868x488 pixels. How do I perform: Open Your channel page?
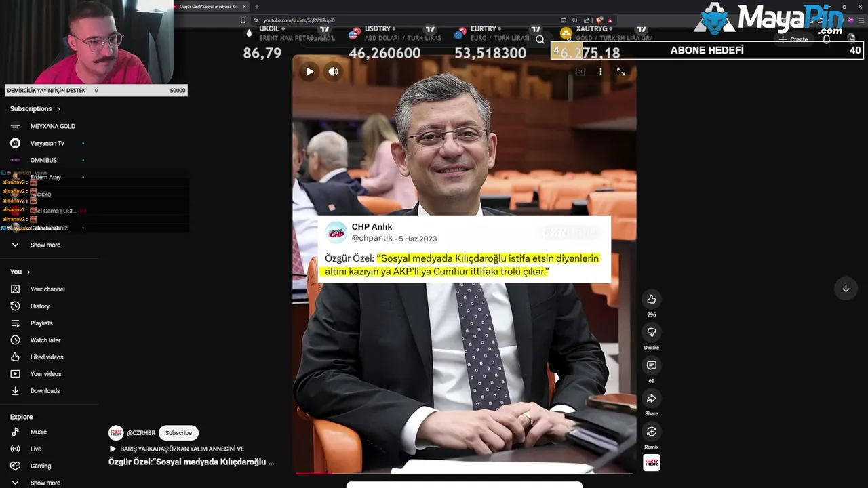pyautogui.click(x=47, y=289)
